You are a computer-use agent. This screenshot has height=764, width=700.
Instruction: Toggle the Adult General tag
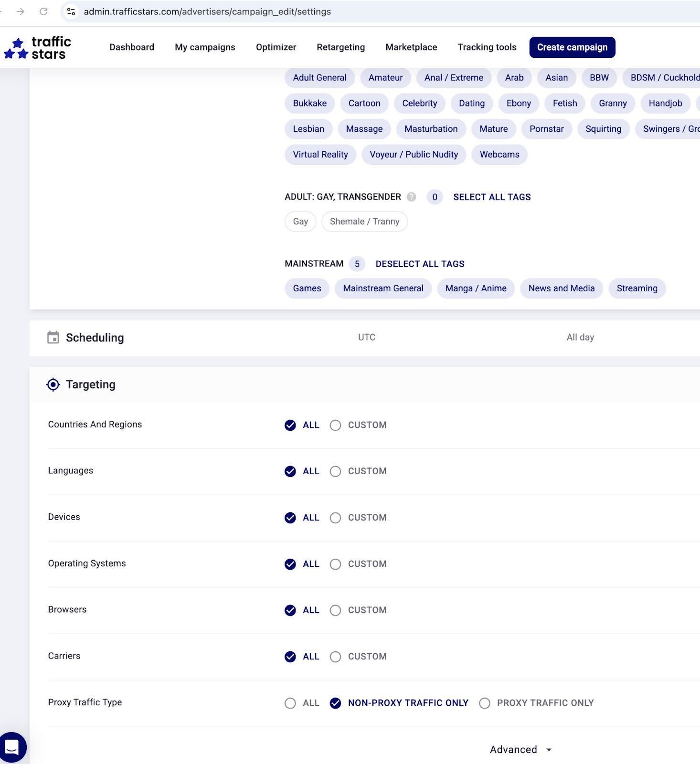tap(319, 78)
